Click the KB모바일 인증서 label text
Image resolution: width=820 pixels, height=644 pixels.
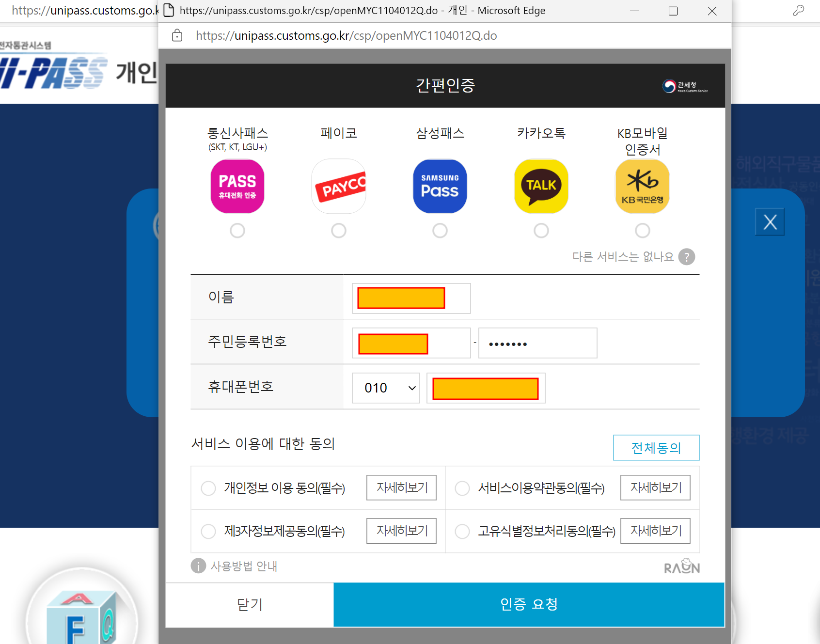pos(643,141)
